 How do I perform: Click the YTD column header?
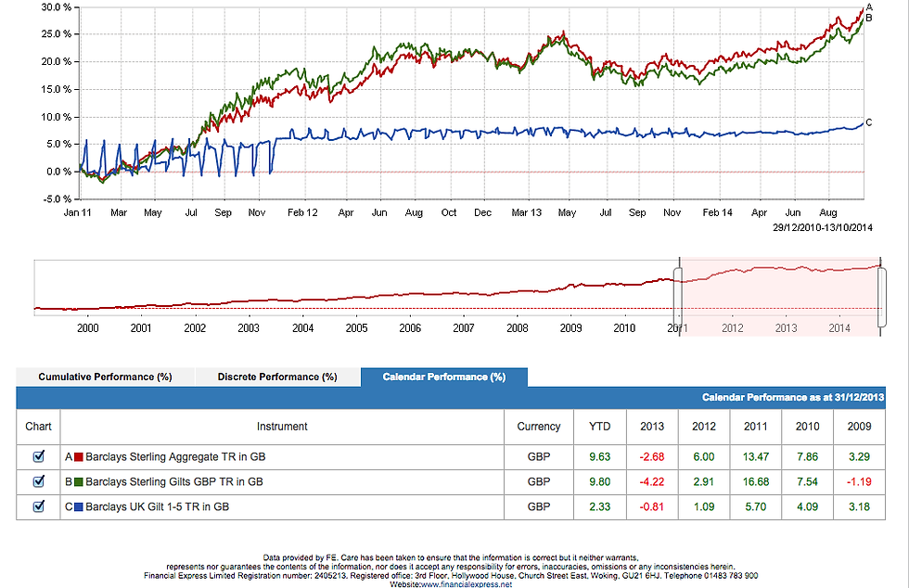tap(600, 427)
